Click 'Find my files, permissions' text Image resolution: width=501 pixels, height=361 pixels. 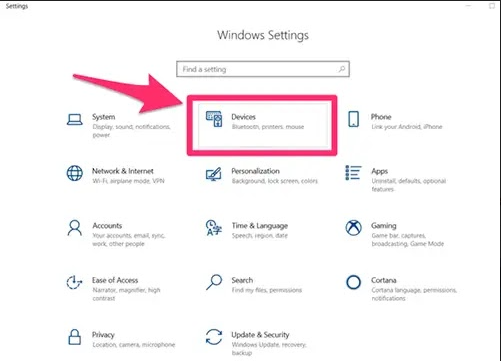pos(267,290)
